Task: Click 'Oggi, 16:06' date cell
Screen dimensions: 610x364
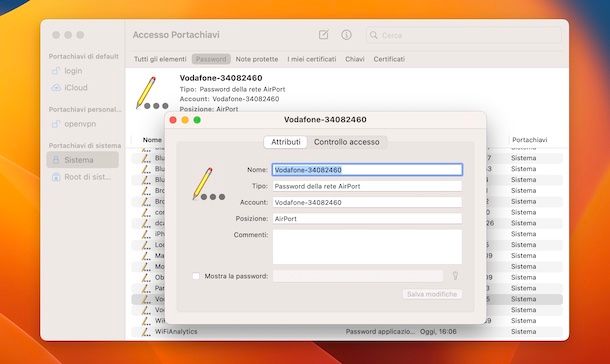Action: pyautogui.click(x=438, y=331)
